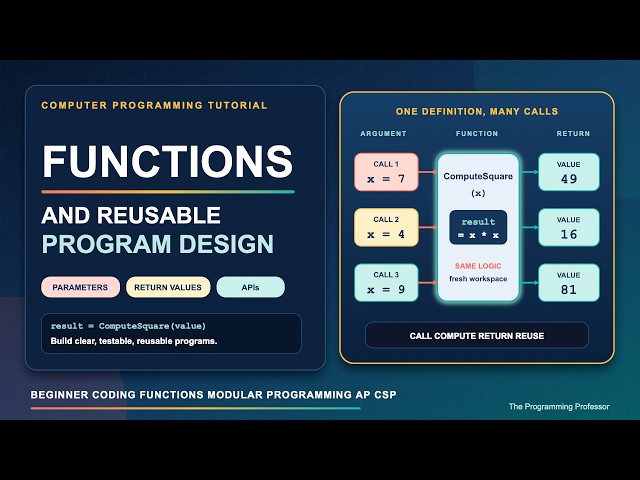
Task: Select the CALL 2 x = 4 box
Action: pos(386,227)
